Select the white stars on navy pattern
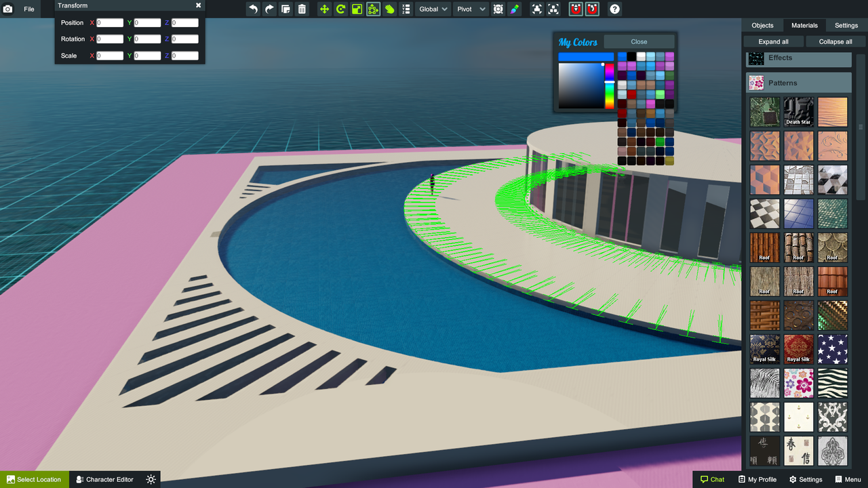The image size is (868, 488). tap(832, 349)
